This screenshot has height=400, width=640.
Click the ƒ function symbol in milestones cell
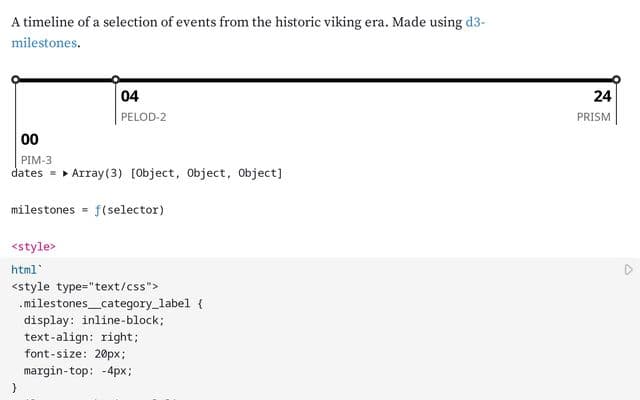pos(98,210)
